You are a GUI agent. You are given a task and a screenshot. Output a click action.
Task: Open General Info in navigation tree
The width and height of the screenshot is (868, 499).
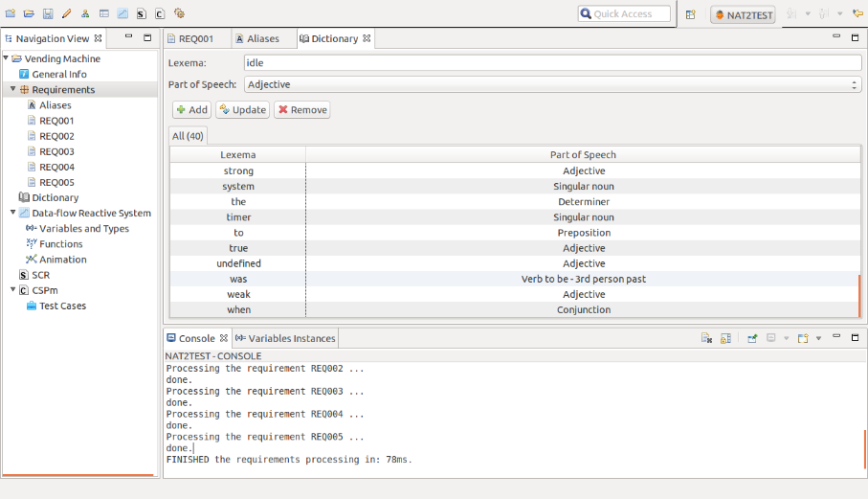59,74
